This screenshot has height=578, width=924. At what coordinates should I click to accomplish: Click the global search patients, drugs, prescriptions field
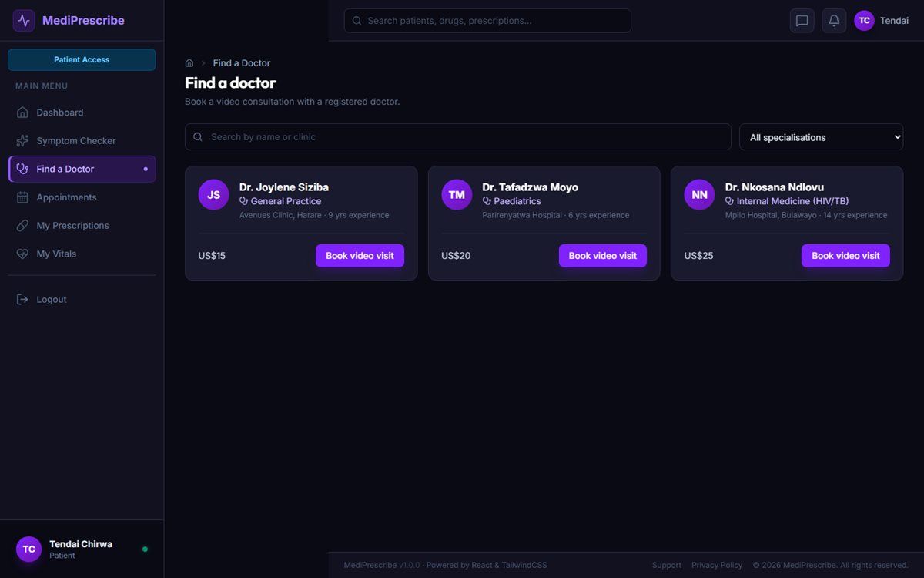(x=487, y=21)
